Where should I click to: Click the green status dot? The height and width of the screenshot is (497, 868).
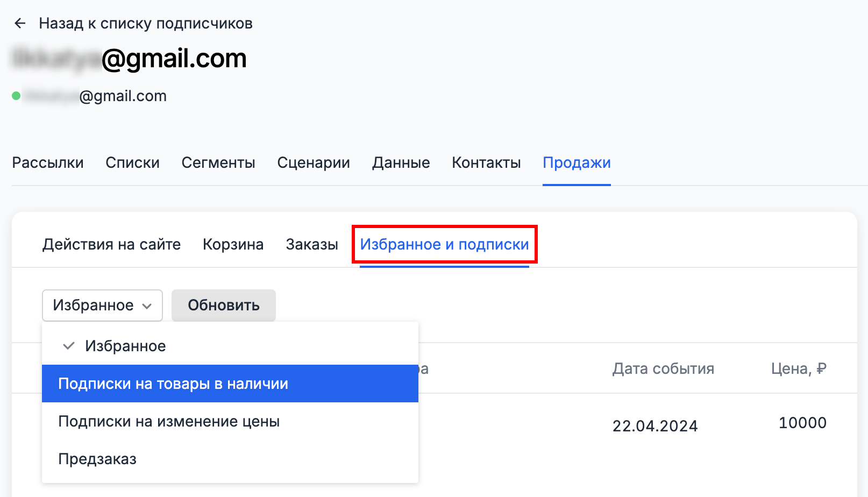click(16, 96)
